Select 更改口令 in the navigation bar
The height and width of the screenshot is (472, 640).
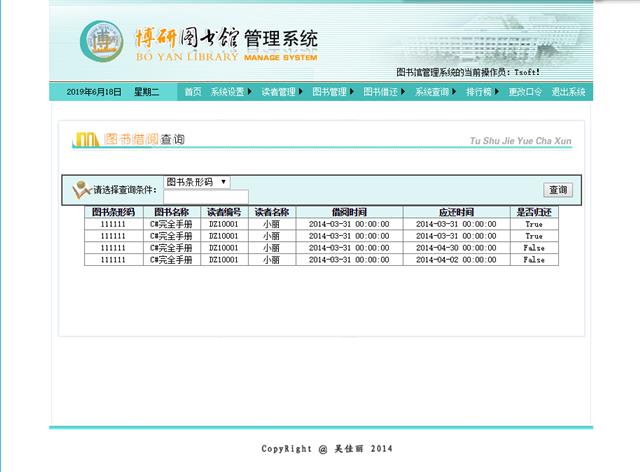(x=525, y=92)
